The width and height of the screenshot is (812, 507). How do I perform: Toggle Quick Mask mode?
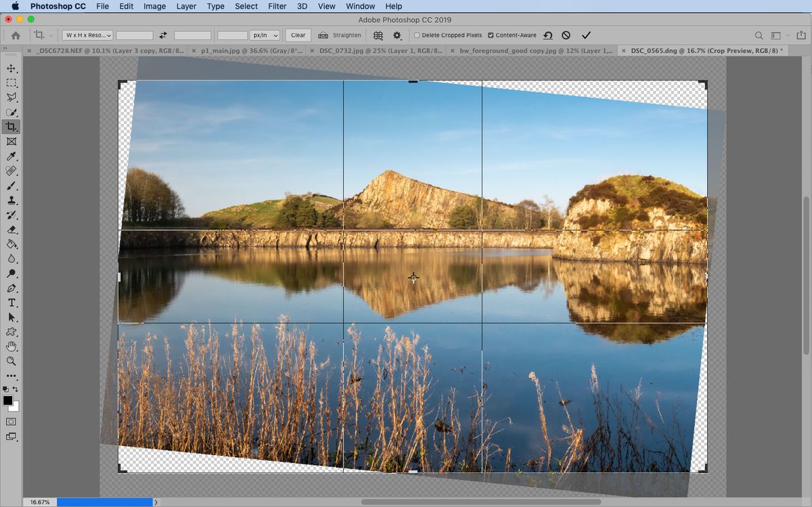click(x=12, y=422)
